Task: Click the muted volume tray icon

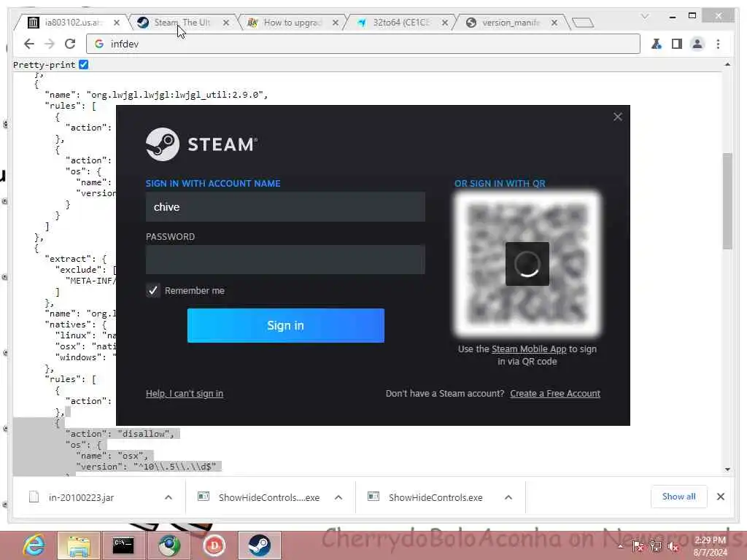Action: coord(673,547)
